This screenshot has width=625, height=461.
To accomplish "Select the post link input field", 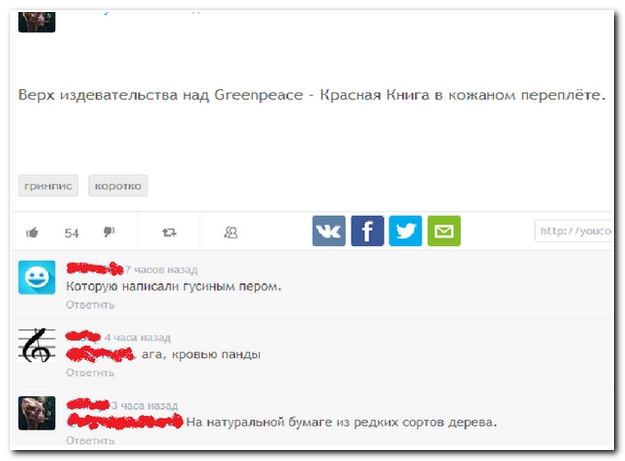I will (573, 231).
